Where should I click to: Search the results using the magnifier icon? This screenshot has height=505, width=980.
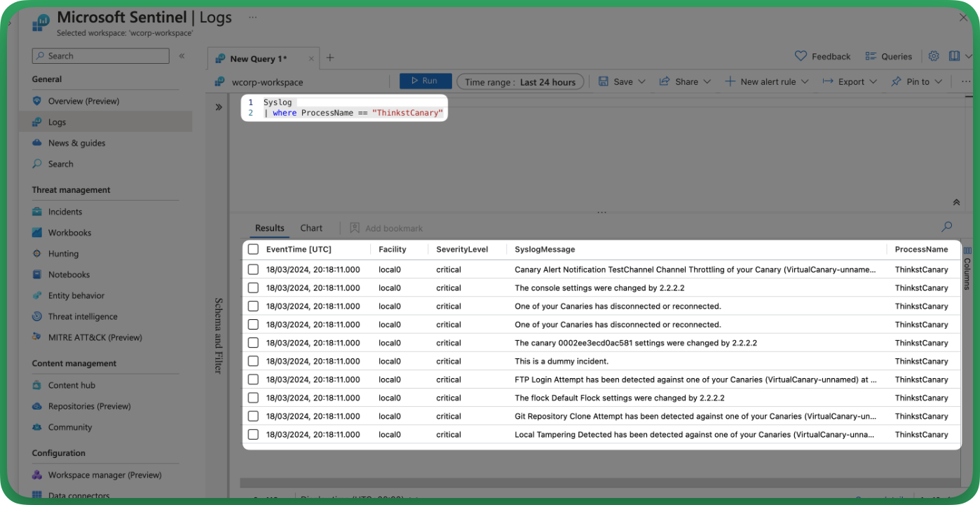point(947,227)
